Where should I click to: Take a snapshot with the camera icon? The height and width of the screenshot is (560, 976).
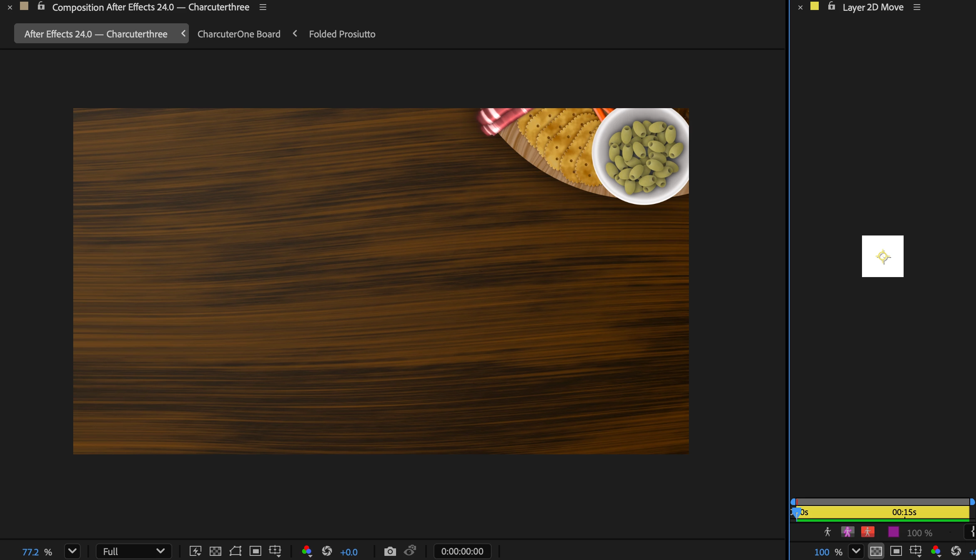(390, 551)
